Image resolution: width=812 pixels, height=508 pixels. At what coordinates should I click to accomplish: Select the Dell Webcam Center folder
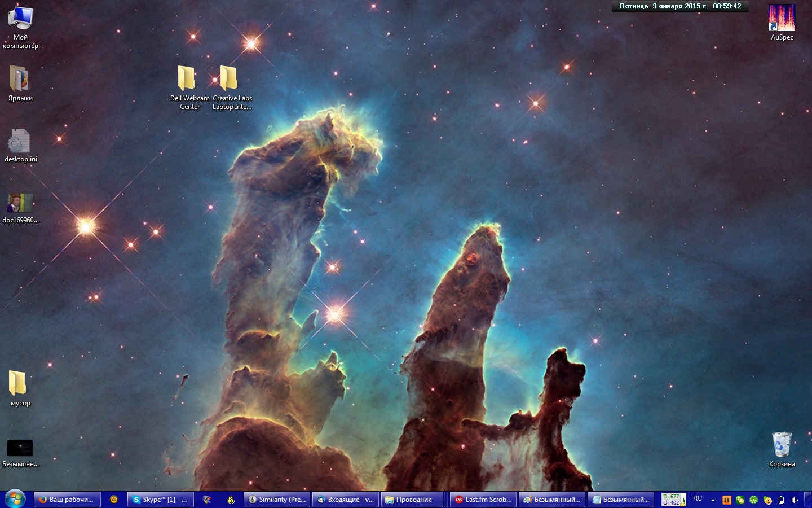pyautogui.click(x=189, y=87)
